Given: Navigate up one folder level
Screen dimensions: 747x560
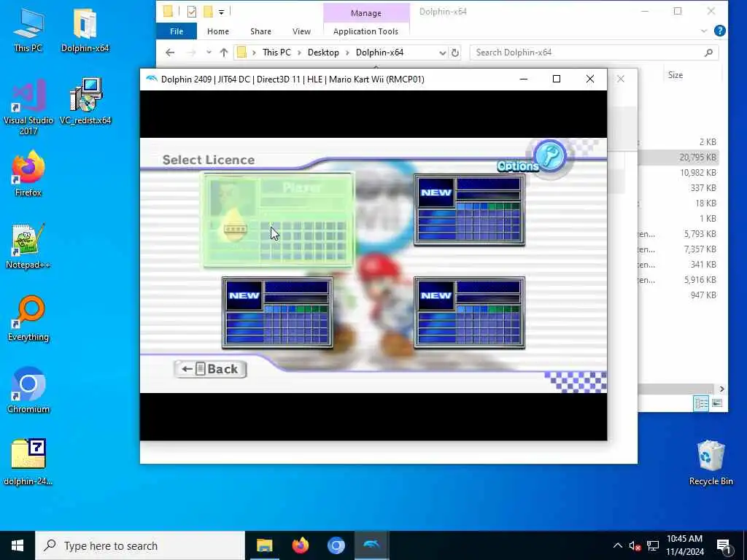Looking at the screenshot, I should 224,52.
